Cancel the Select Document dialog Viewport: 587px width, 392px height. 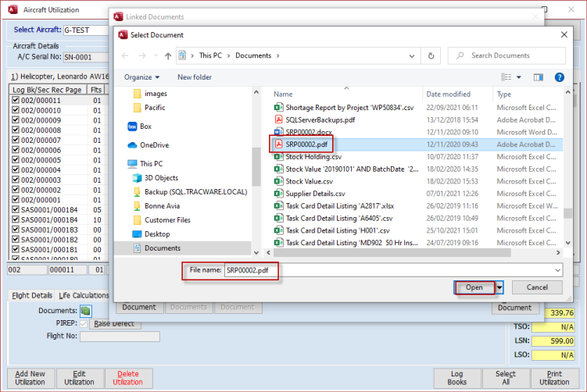pyautogui.click(x=537, y=287)
